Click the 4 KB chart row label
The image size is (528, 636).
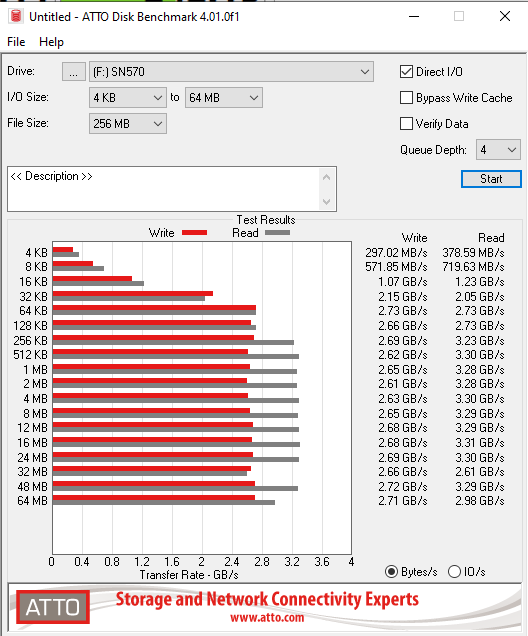36,253
